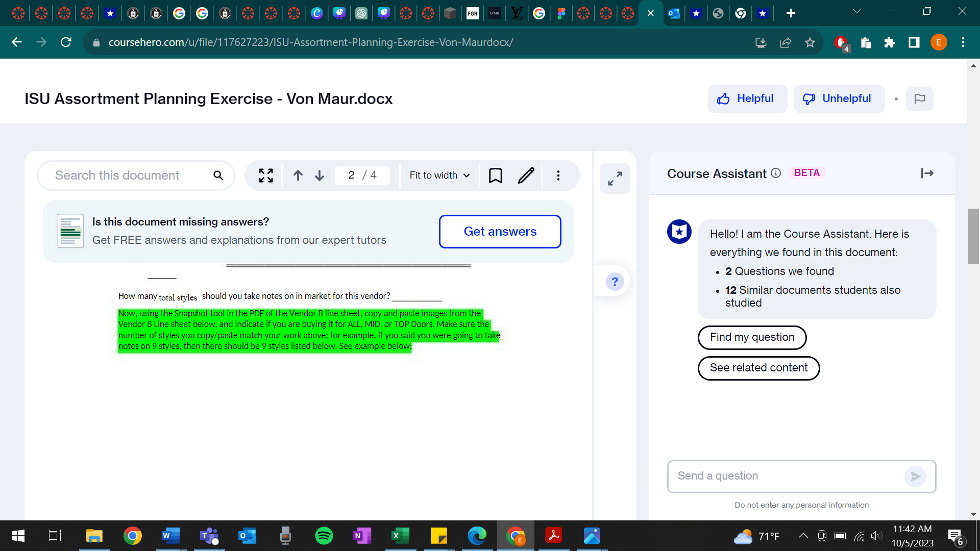Viewport: 980px width, 551px height.
Task: Open Chrome side panel icon
Action: click(914, 42)
